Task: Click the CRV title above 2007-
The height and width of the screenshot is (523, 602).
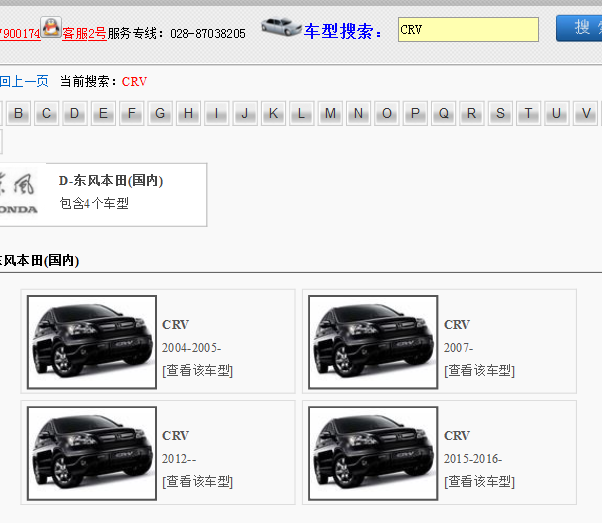Action: 457,324
